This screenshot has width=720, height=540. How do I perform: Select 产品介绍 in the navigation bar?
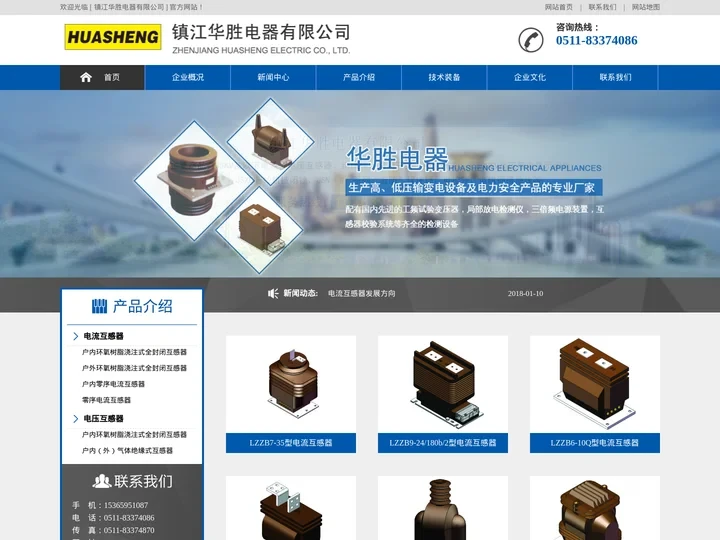tap(359, 77)
